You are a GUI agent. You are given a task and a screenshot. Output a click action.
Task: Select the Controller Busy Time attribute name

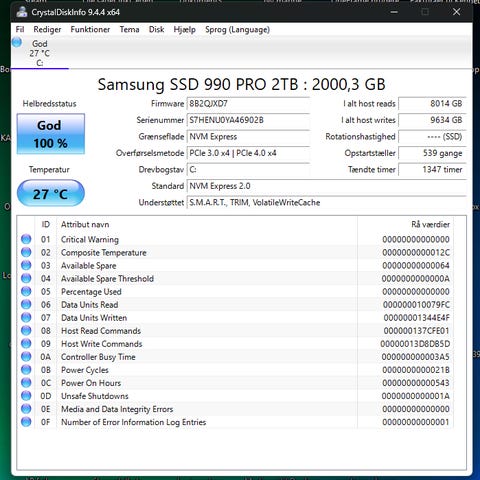point(98,357)
